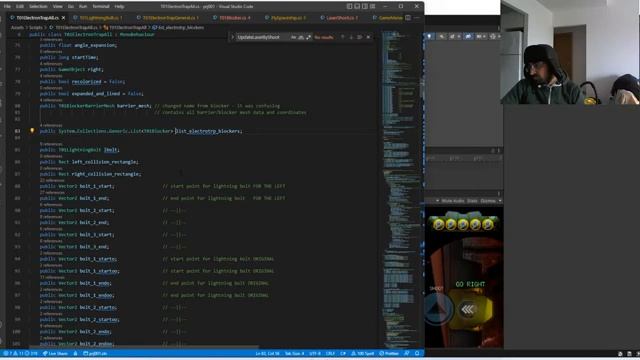Click the Spell checker status item

point(362,353)
